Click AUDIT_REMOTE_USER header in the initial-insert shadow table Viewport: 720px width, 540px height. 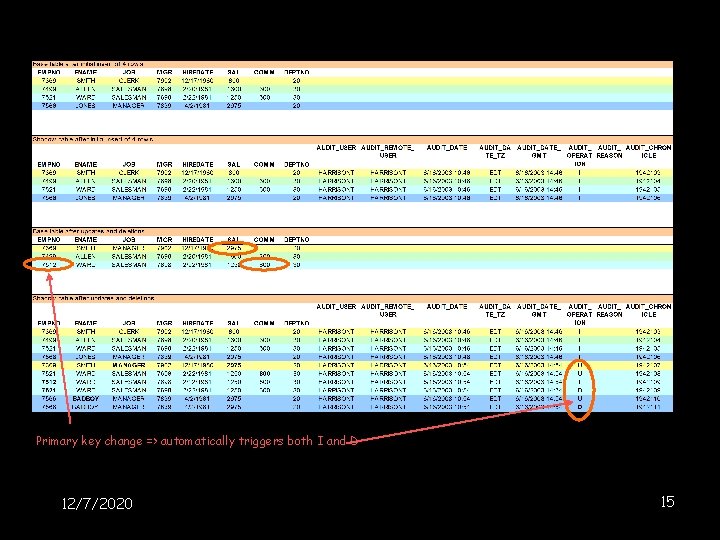(x=388, y=152)
